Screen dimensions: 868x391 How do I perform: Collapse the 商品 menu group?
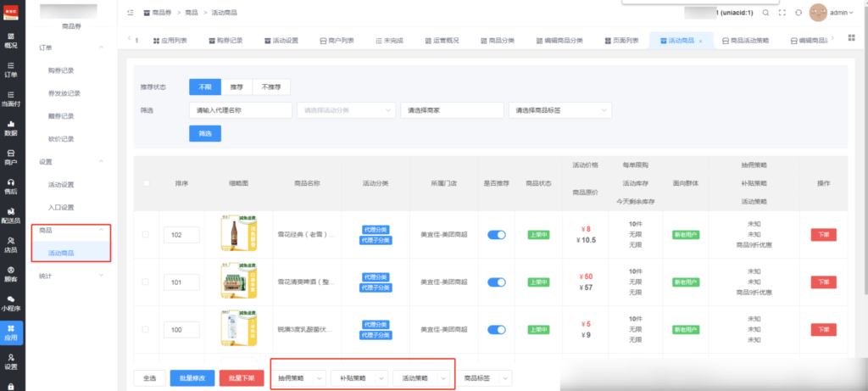click(x=101, y=229)
